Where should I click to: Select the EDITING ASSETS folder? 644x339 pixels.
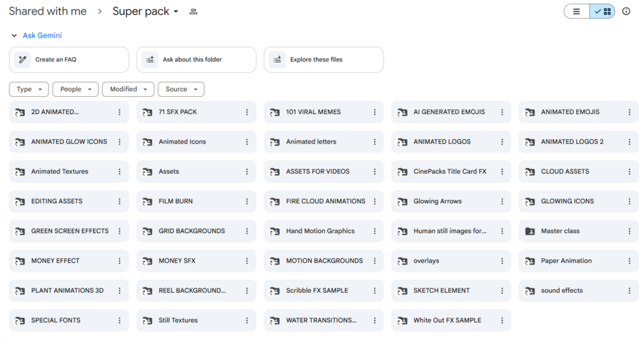tap(69, 201)
